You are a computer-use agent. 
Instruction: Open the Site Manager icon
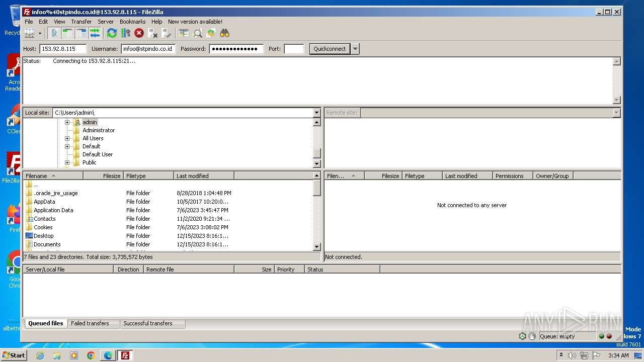[x=30, y=33]
